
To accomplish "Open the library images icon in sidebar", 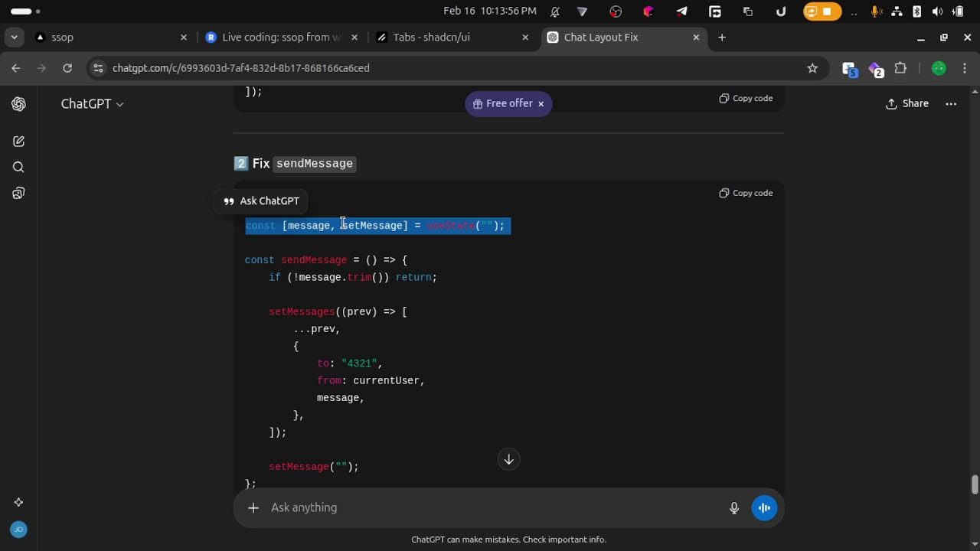I will [x=19, y=194].
